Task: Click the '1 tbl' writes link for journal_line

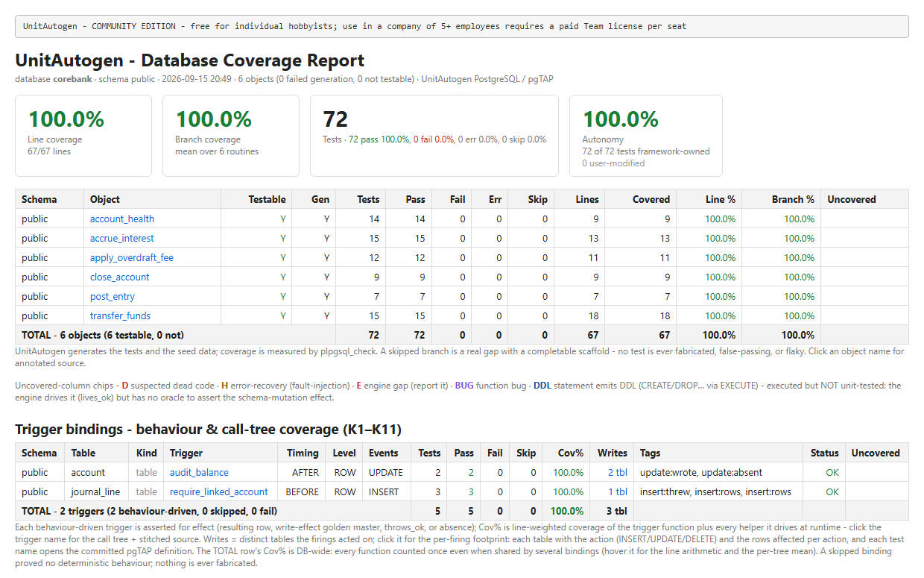Action: [617, 491]
